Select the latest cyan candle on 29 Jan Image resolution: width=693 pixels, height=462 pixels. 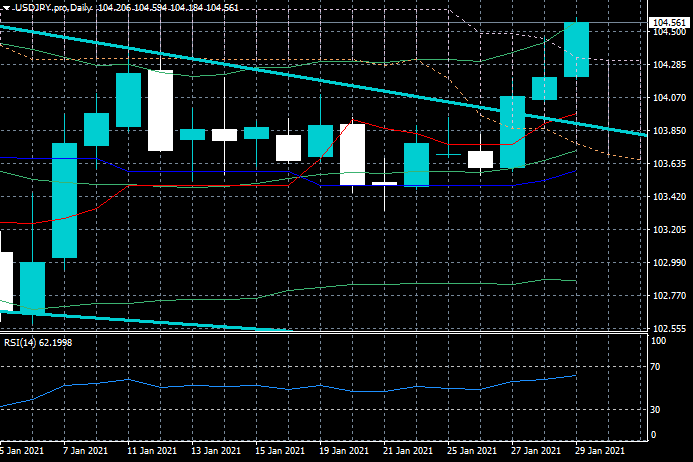[x=576, y=50]
